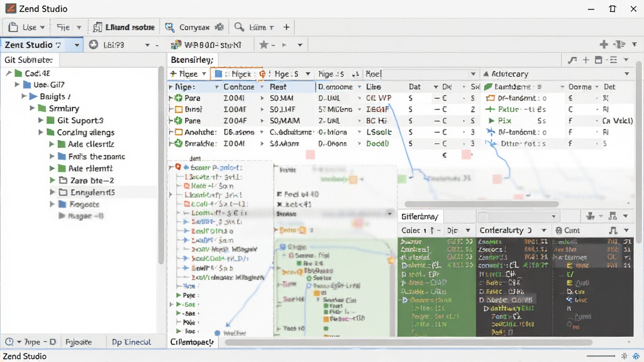The image size is (644, 362).
Task: Toggle the checked Let<45 checkbox
Action: click(x=279, y=204)
